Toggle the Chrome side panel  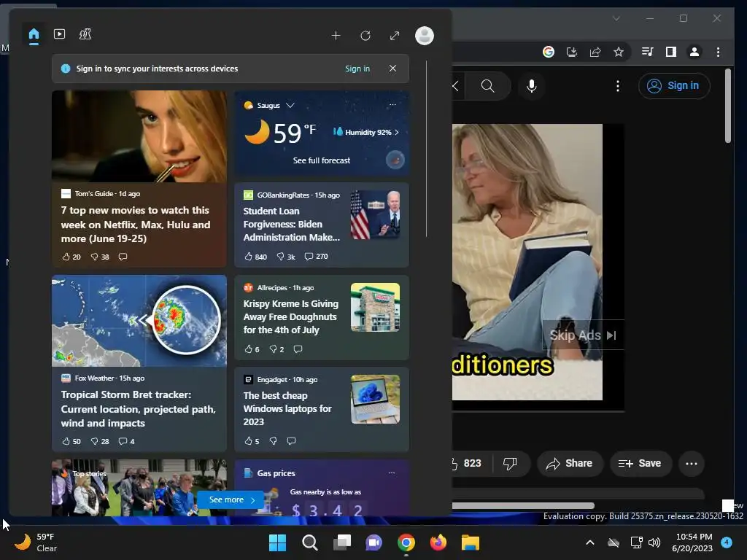(x=671, y=52)
